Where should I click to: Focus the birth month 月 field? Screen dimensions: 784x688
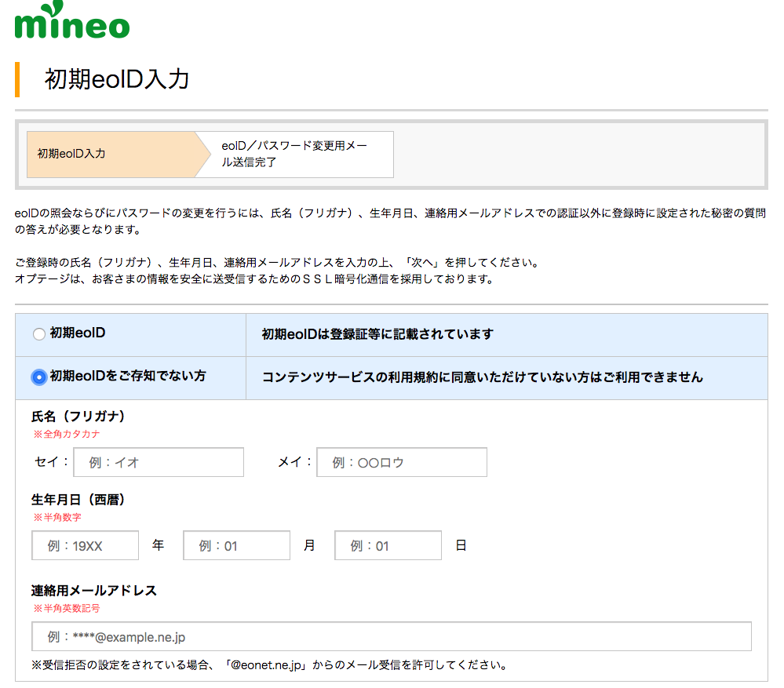point(236,545)
